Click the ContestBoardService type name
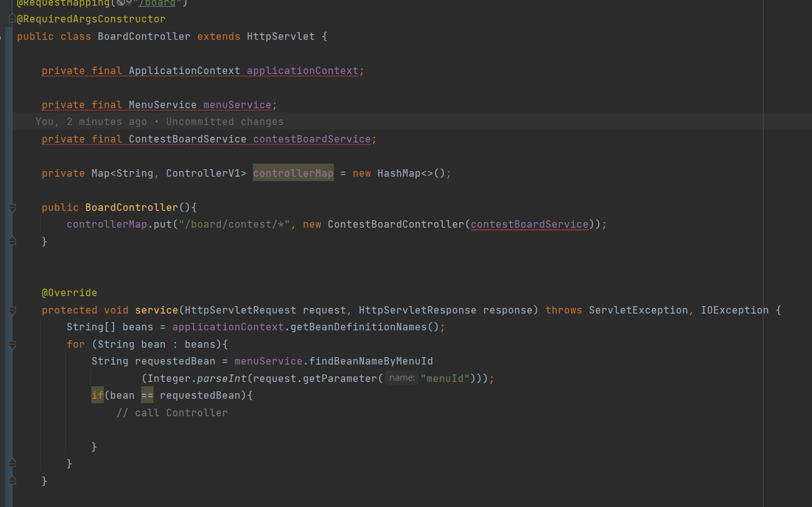Screen dimensions: 812x507 point(188,139)
